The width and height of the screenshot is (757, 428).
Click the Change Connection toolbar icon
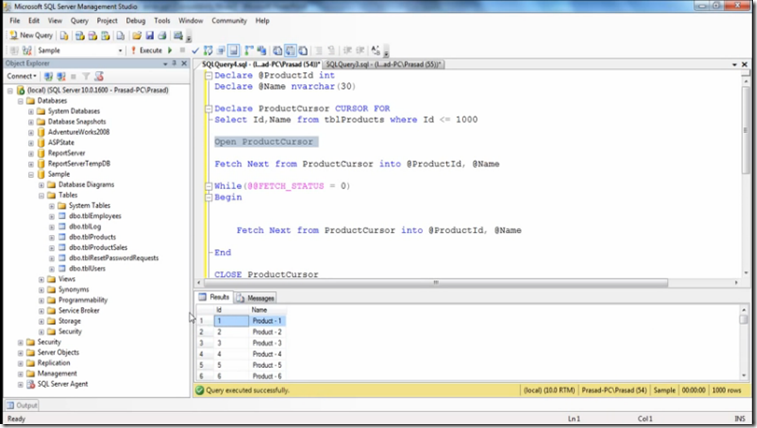(27, 50)
